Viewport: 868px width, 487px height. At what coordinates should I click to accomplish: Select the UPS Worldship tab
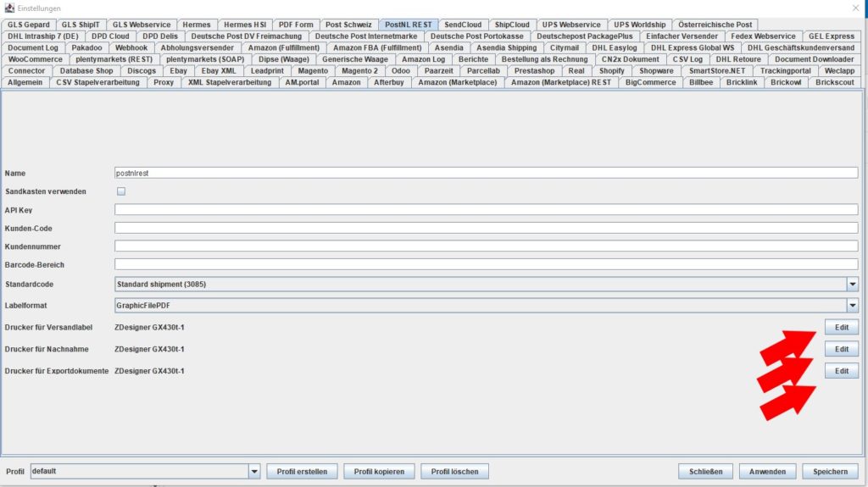point(640,25)
